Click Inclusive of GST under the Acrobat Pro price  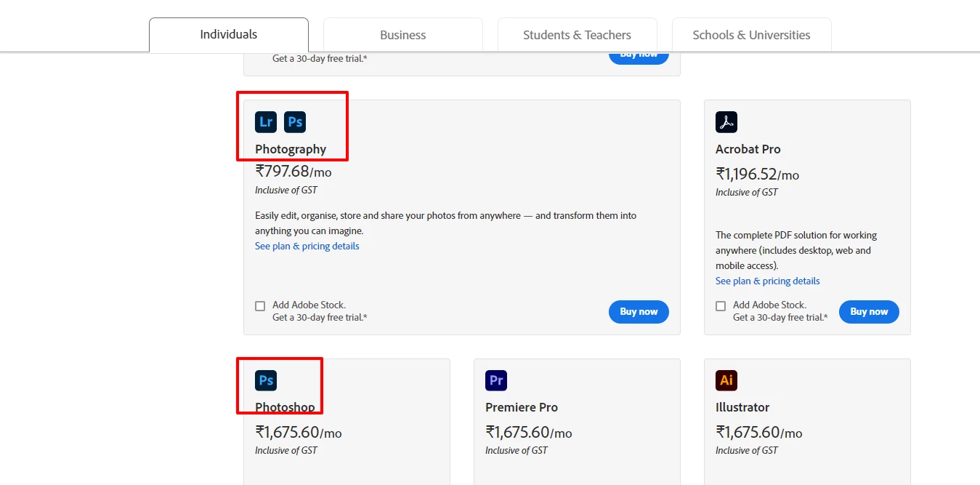[x=747, y=192]
